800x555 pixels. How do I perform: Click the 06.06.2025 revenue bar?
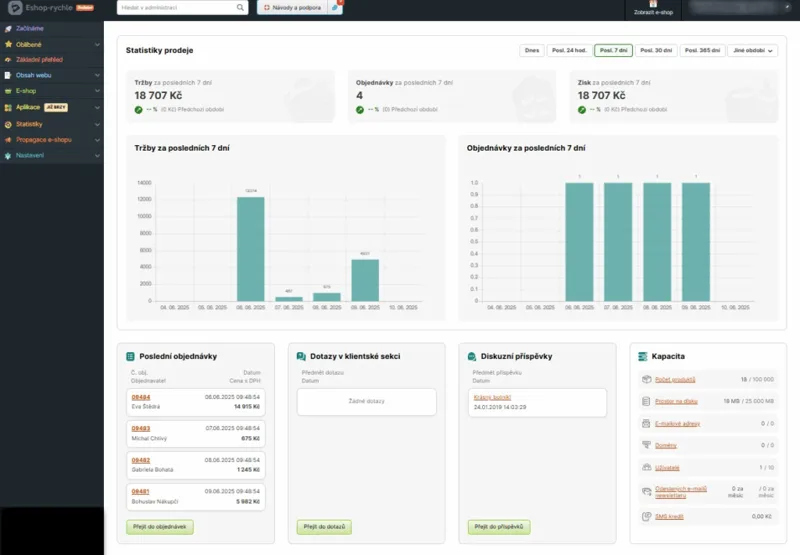coord(251,249)
